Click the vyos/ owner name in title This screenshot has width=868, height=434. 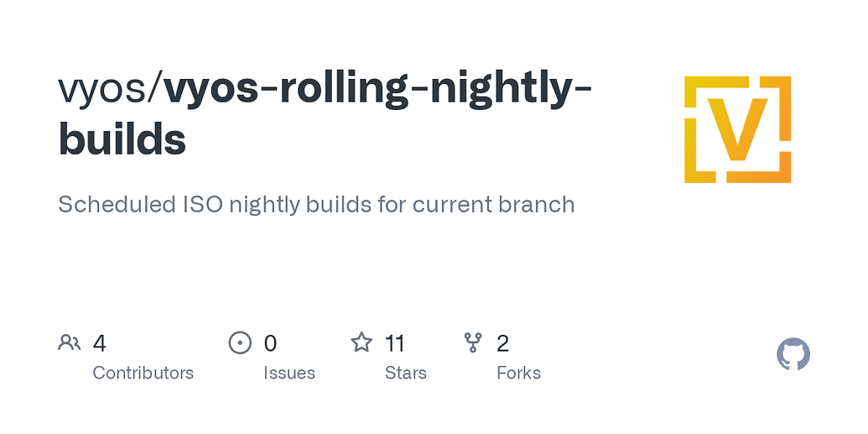[111, 89]
